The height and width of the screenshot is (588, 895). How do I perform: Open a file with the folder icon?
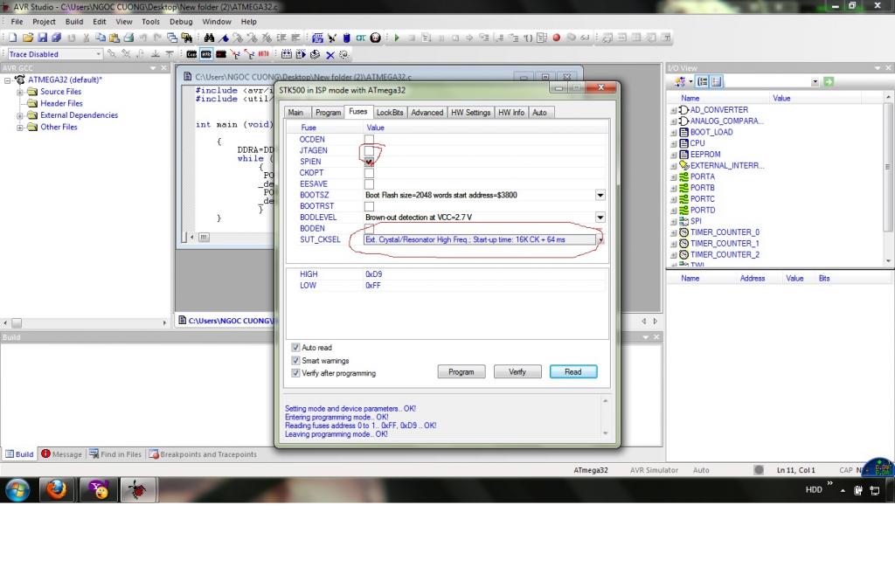[x=27, y=38]
